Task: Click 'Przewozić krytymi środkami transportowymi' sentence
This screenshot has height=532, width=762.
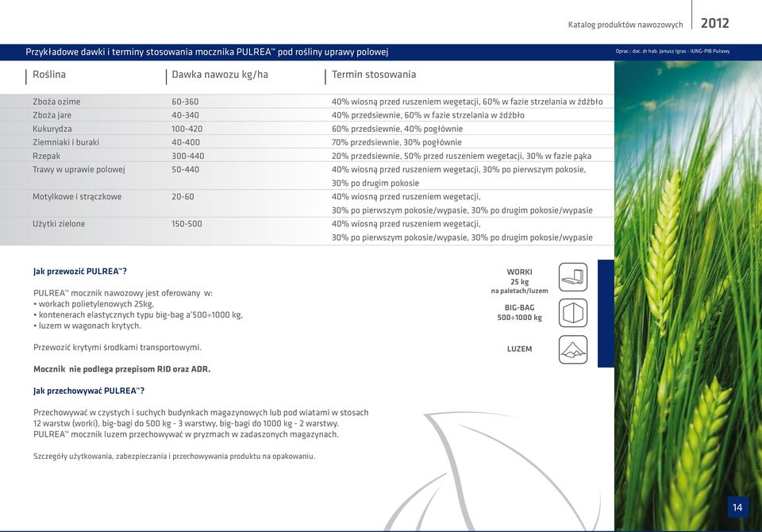Action: pyautogui.click(x=117, y=348)
